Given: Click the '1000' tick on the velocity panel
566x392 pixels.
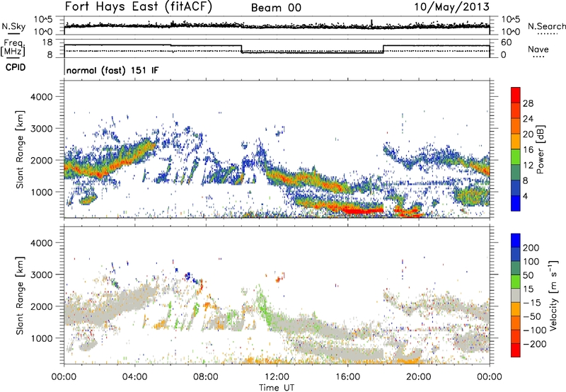Looking at the screenshot, I should pyautogui.click(x=41, y=338).
